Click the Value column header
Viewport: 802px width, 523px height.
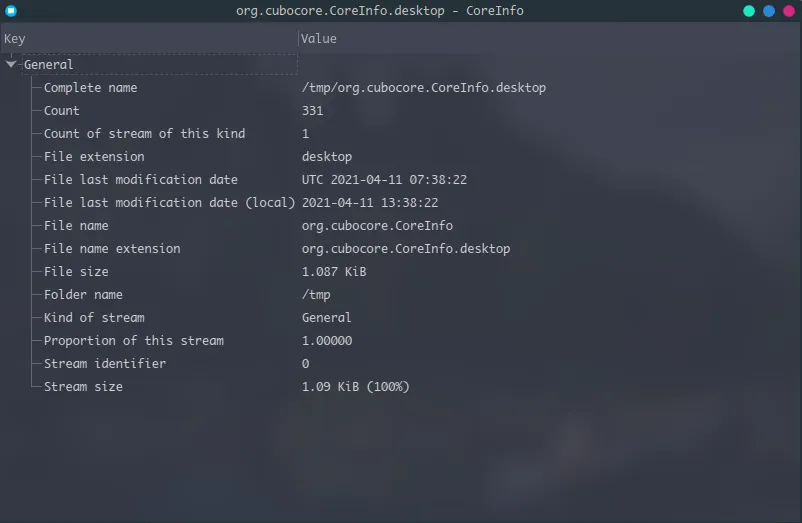click(549, 38)
